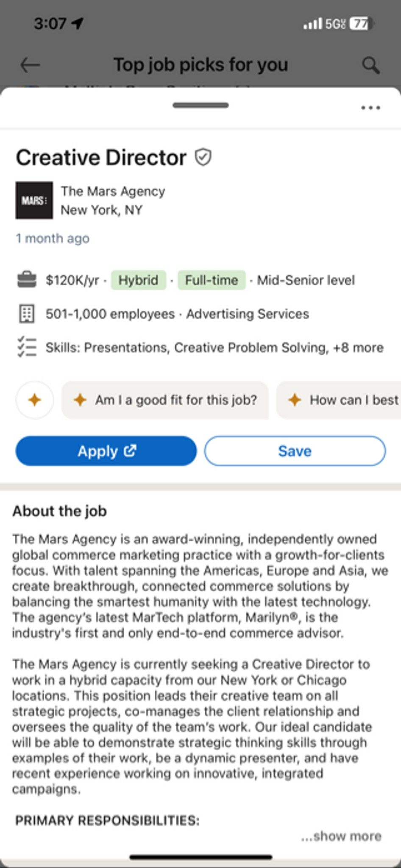This screenshot has height=868, width=401.
Task: Save the Creative Director job
Action: pyautogui.click(x=295, y=451)
